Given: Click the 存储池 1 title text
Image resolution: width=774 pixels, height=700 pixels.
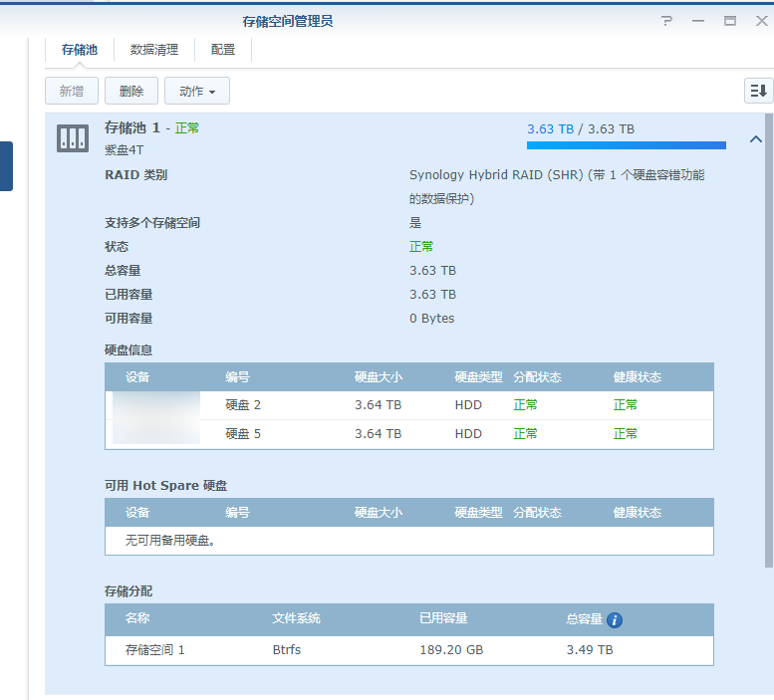Looking at the screenshot, I should point(132,127).
